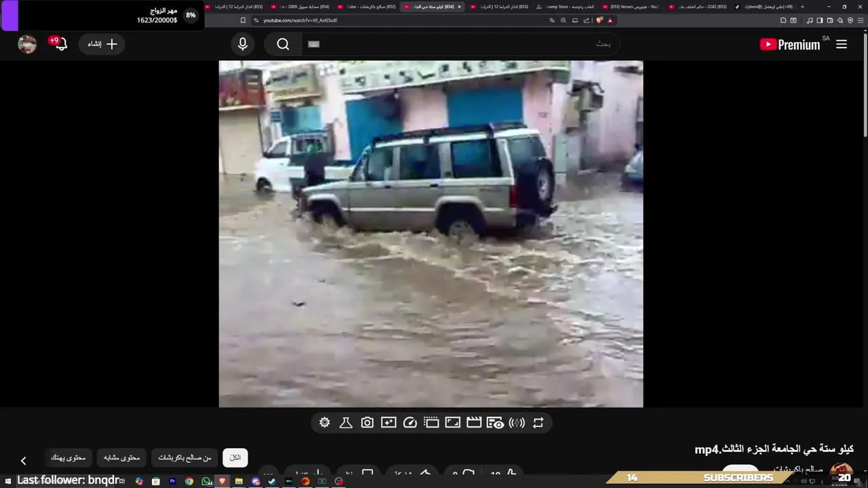
Task: Open the notifications bell with 9+ badge
Action: click(60, 43)
